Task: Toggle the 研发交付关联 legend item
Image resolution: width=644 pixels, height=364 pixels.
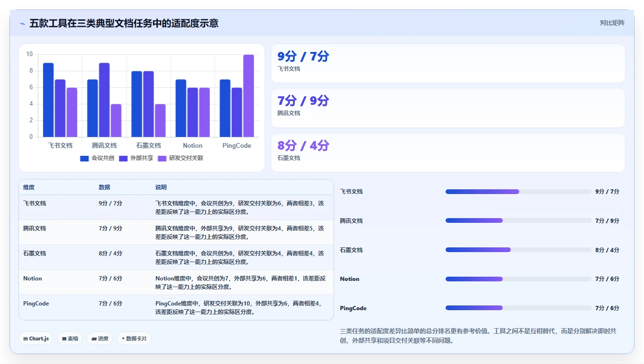Action: [x=180, y=158]
